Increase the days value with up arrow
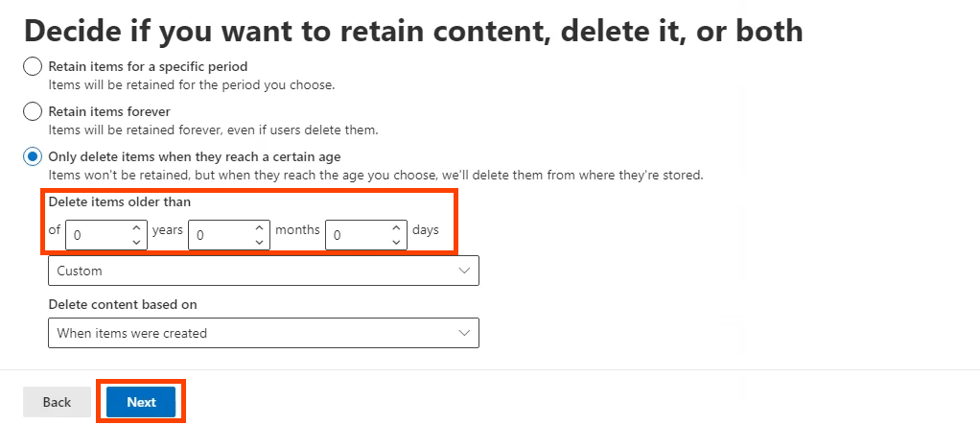This screenshot has width=980, height=425. click(396, 228)
